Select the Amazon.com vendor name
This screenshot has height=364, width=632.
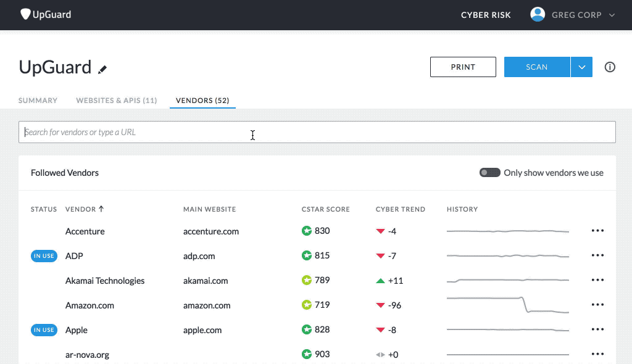pos(89,305)
